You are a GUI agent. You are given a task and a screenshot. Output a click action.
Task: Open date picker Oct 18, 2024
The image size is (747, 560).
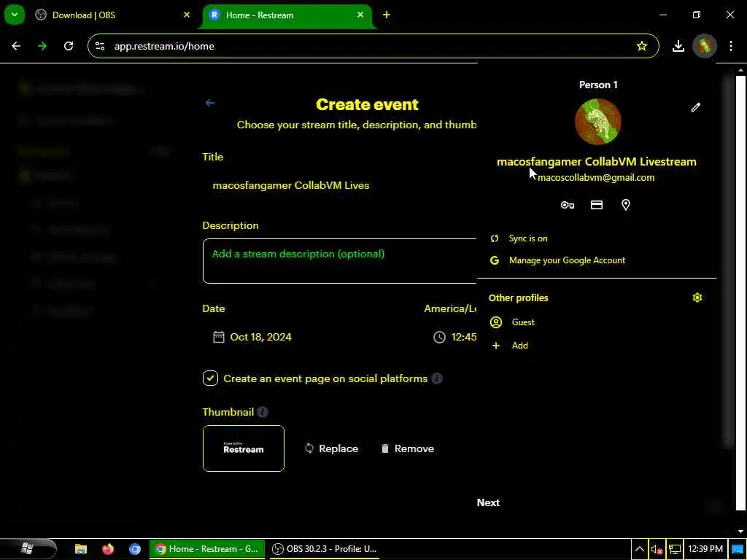(x=260, y=337)
